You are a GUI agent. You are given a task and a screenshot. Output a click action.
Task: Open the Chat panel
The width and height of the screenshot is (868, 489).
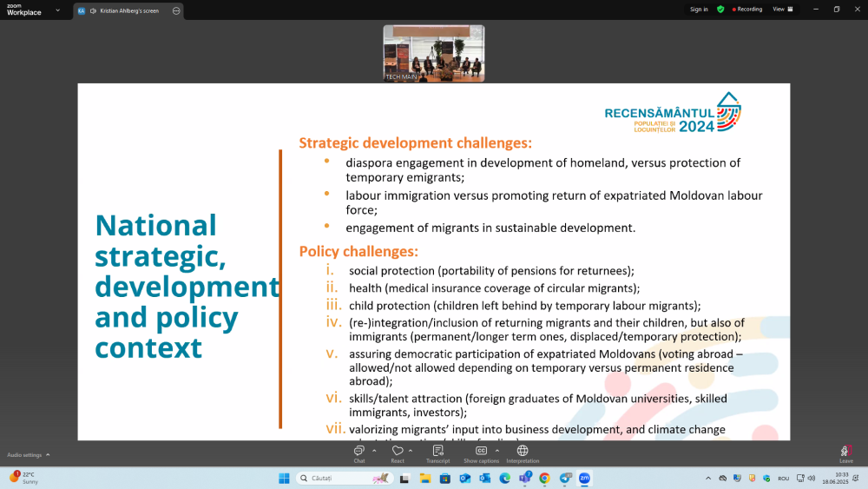tap(359, 454)
